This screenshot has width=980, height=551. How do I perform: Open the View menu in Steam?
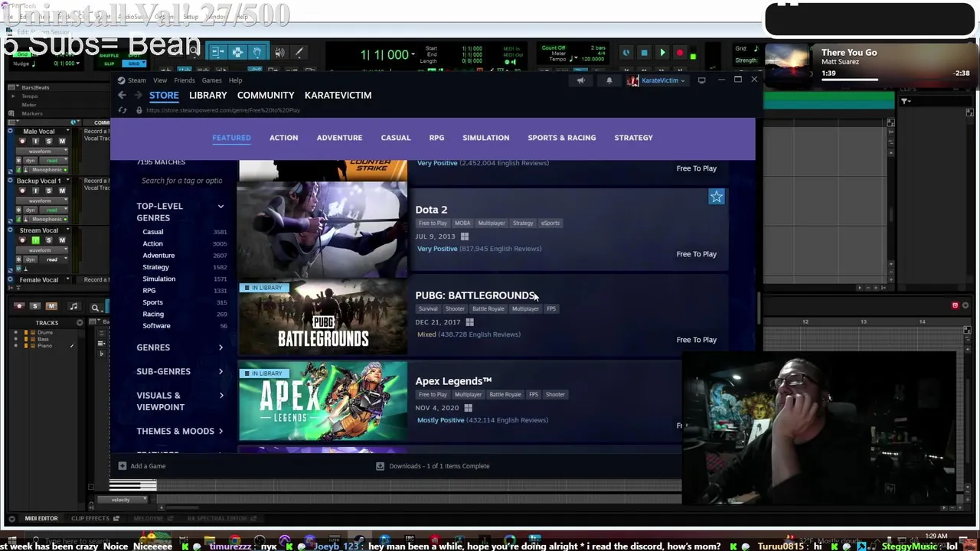pos(160,80)
